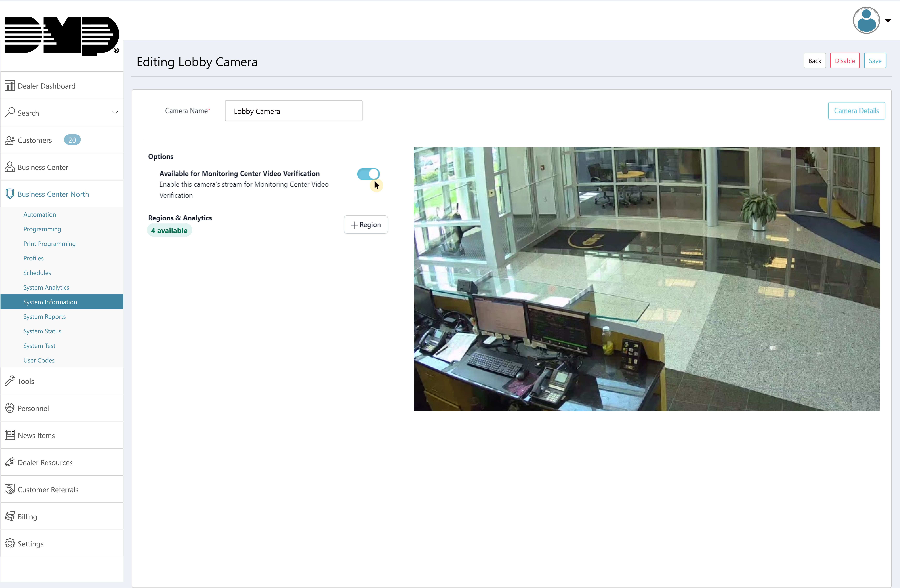This screenshot has width=900, height=588.
Task: Click the Customers people icon
Action: 10,140
